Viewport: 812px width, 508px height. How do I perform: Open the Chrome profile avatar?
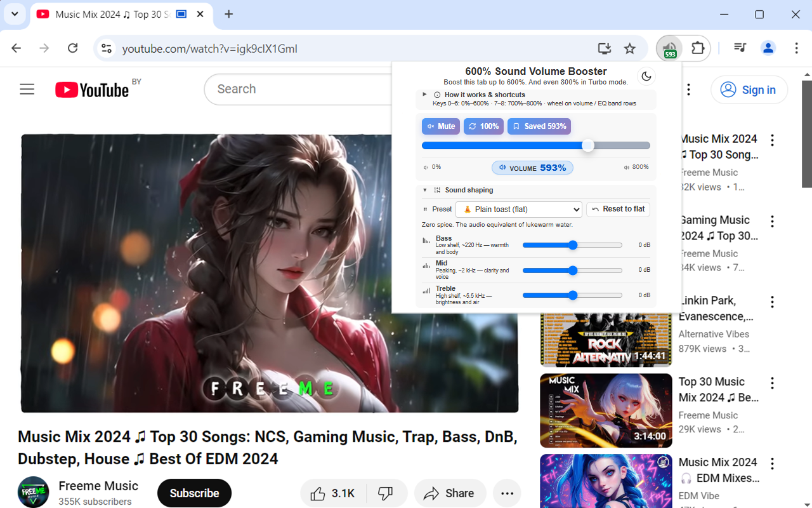pyautogui.click(x=768, y=48)
